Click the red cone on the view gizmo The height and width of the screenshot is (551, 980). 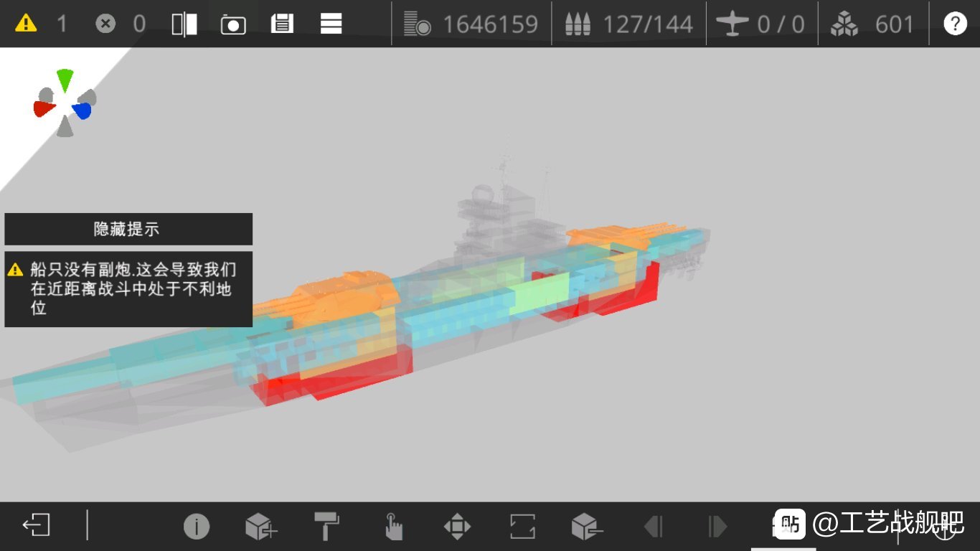(44, 108)
